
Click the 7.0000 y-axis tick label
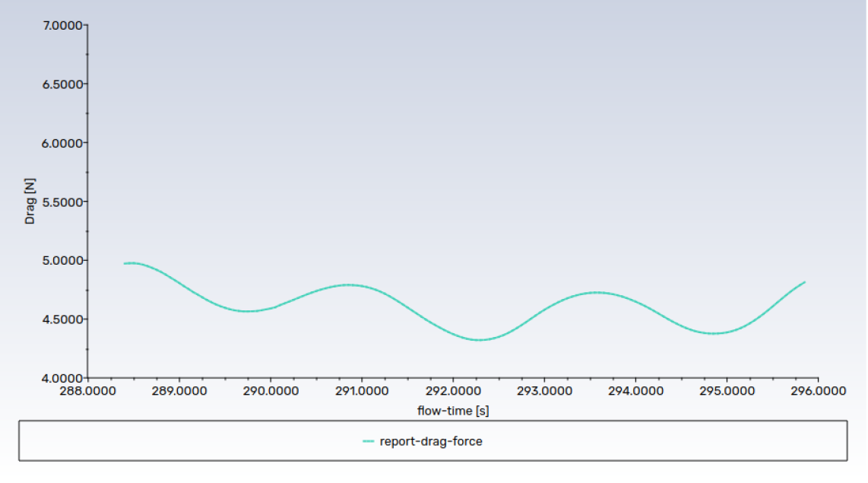pos(62,25)
